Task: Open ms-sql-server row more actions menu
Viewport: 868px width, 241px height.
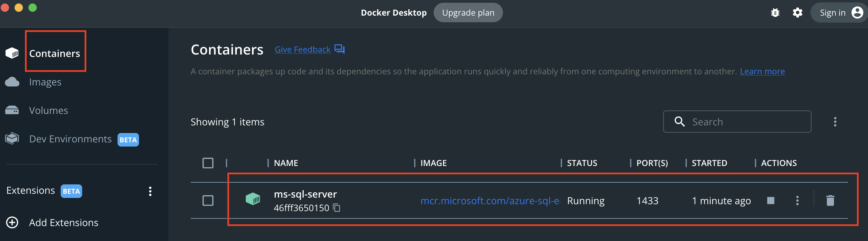Action: (797, 200)
